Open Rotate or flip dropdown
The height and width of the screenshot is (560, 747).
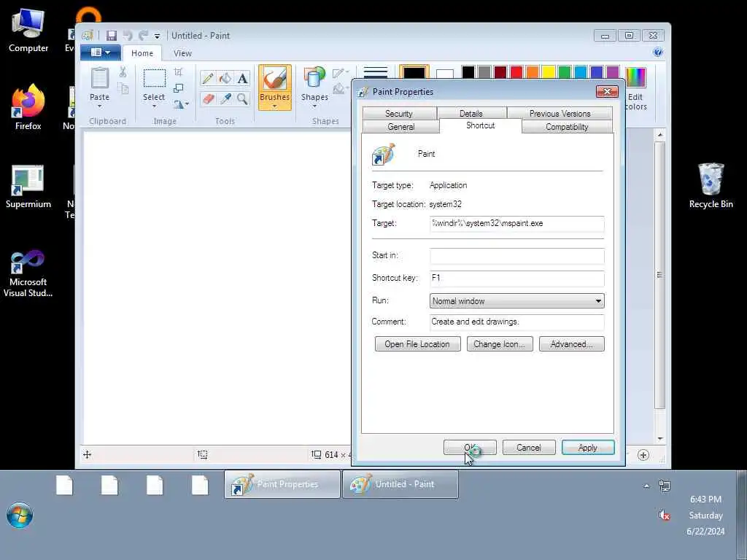pyautogui.click(x=181, y=104)
